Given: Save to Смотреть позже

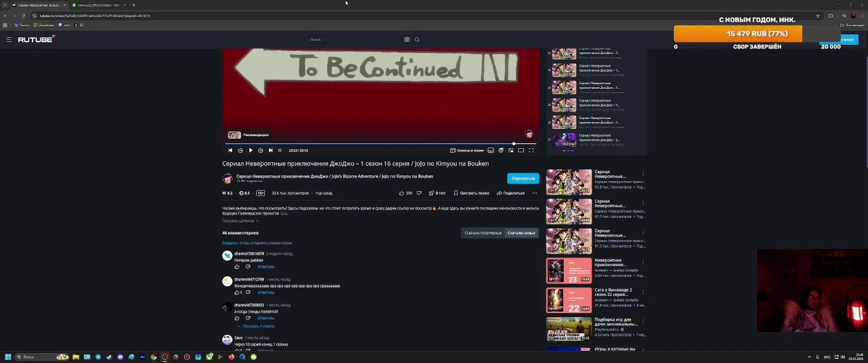Looking at the screenshot, I should [471, 193].
